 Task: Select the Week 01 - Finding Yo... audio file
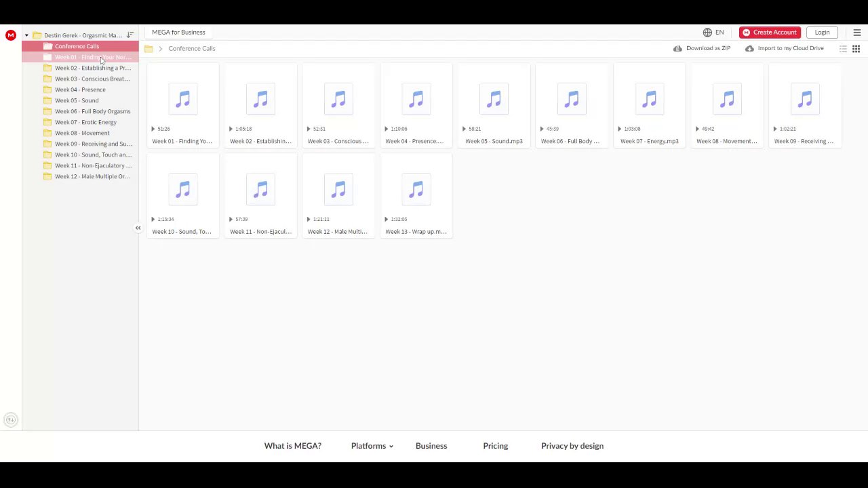(x=182, y=106)
